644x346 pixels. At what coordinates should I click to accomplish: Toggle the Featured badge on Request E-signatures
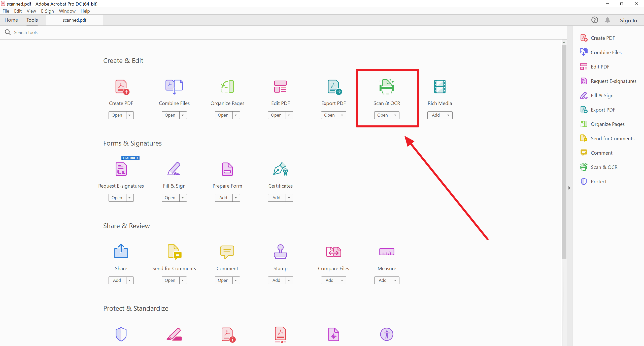click(130, 158)
